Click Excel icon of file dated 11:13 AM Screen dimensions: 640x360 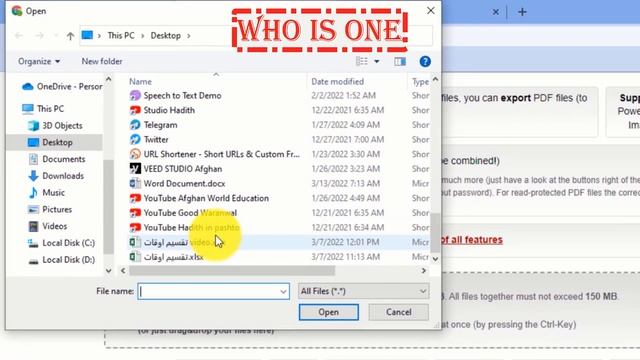tap(135, 257)
